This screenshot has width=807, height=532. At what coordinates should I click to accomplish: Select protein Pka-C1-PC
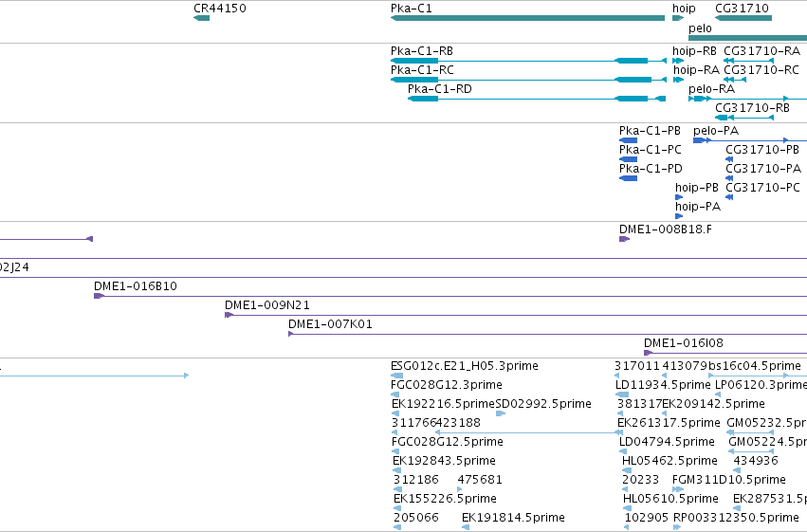(x=628, y=159)
